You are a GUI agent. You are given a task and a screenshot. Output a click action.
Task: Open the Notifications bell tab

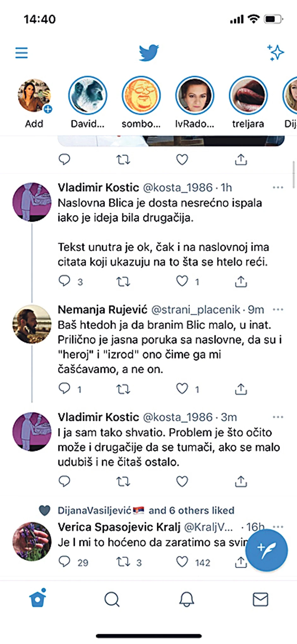(186, 599)
